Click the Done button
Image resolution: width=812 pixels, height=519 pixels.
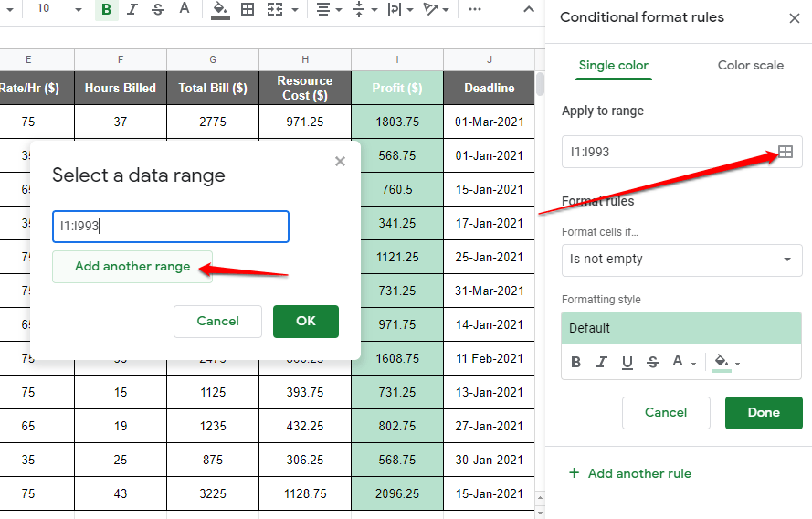coord(764,413)
